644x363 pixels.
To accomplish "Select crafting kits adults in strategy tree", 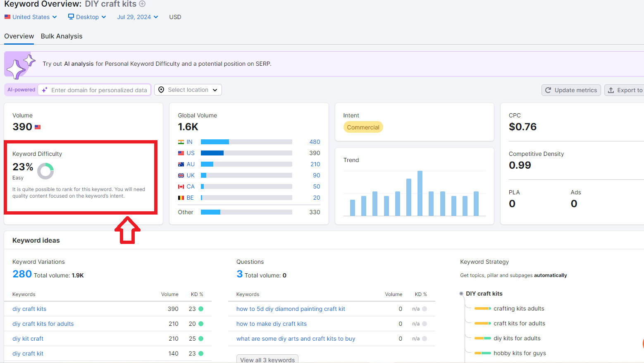I will pyautogui.click(x=519, y=308).
